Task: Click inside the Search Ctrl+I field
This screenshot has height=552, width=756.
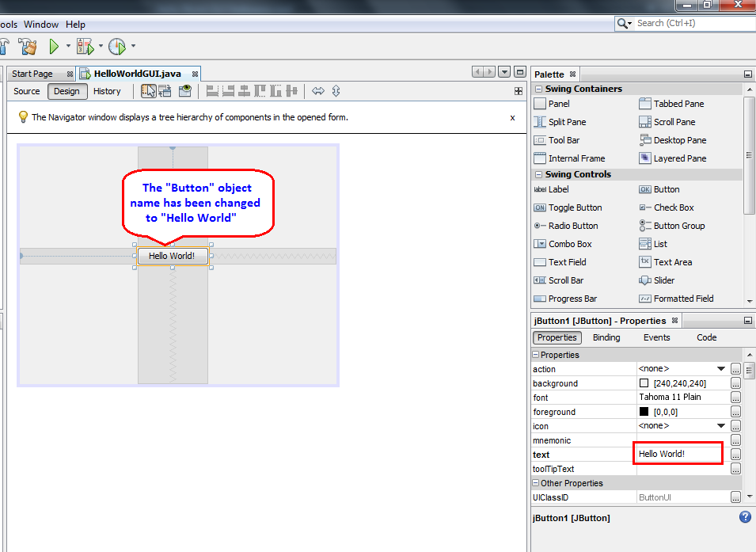Action: click(x=689, y=22)
